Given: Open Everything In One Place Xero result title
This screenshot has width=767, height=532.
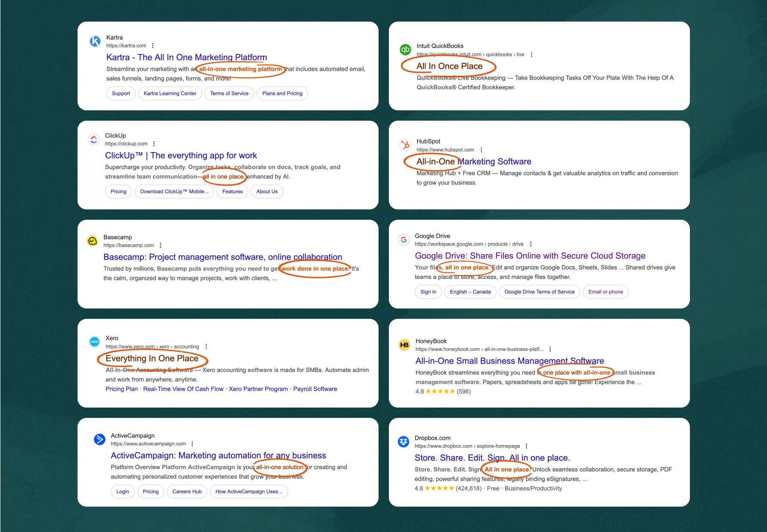Looking at the screenshot, I should pos(152,358).
